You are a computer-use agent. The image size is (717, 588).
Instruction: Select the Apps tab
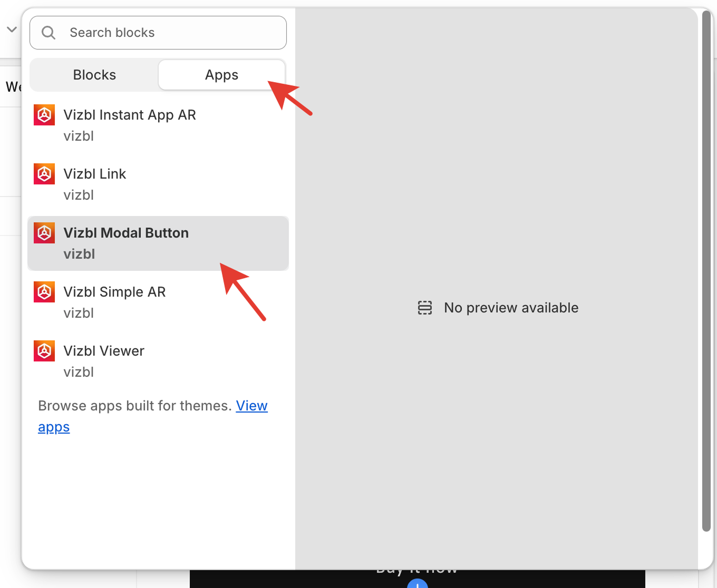[x=221, y=75]
